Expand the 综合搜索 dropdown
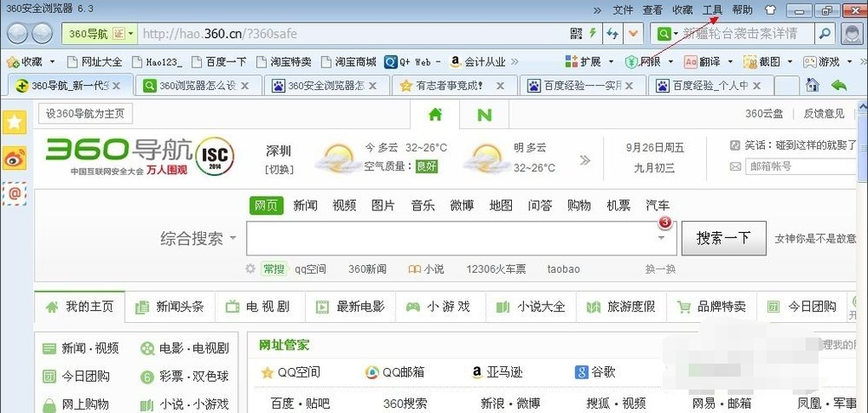Screen dimensions: 868x413 232,239
